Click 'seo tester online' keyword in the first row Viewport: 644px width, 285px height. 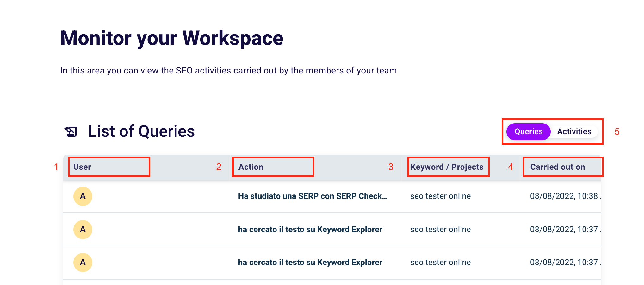[440, 196]
